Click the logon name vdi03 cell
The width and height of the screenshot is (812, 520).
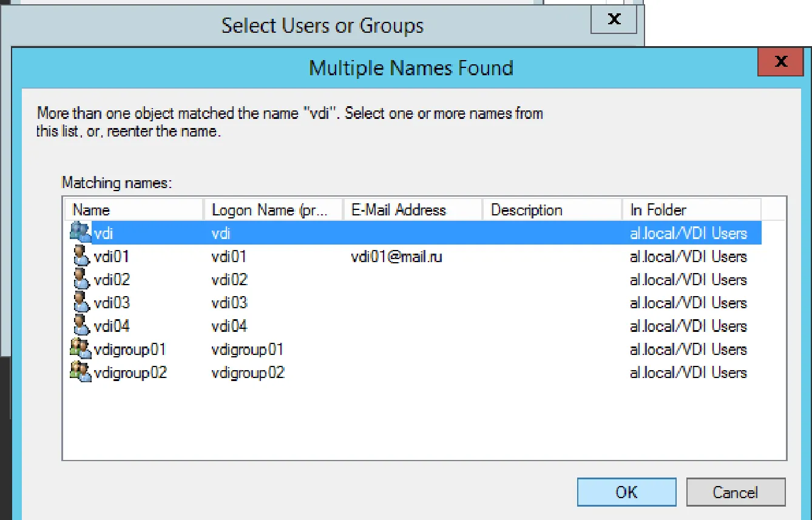coord(229,303)
